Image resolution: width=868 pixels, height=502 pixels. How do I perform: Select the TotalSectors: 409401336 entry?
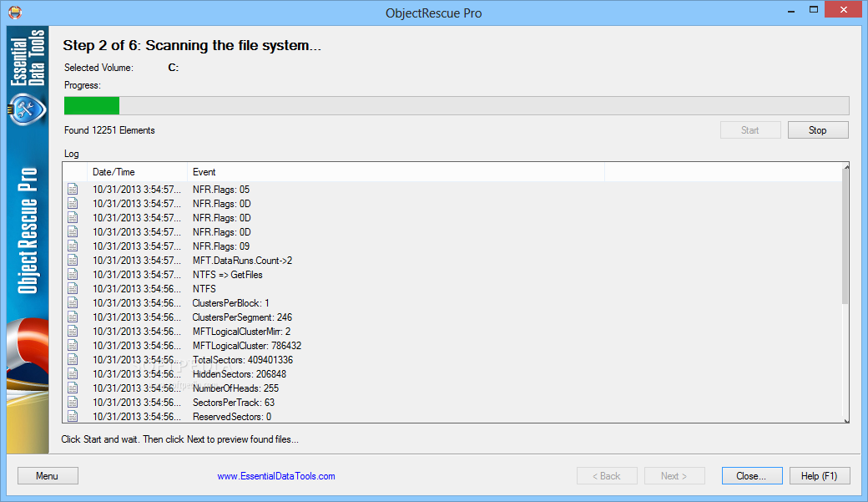(x=243, y=360)
